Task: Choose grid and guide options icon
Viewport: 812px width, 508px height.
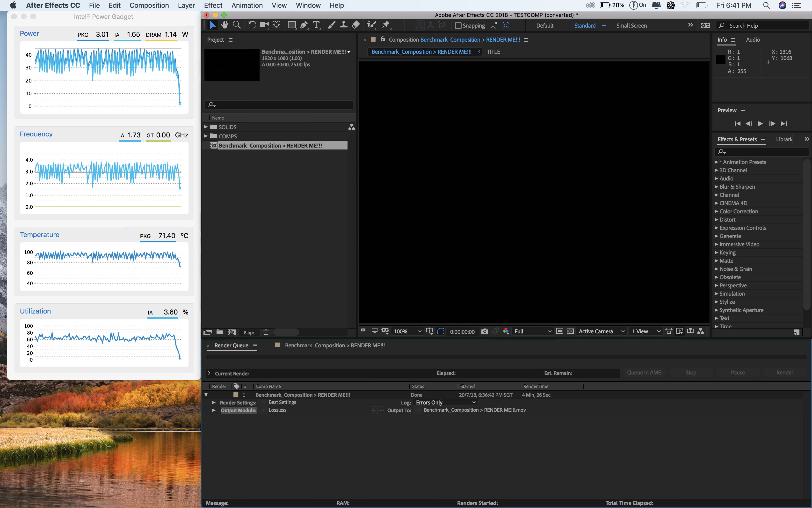Action: coord(429,331)
